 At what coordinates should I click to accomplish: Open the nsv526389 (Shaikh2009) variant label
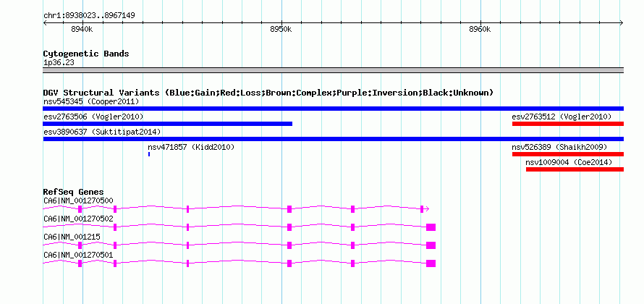pyautogui.click(x=559, y=147)
